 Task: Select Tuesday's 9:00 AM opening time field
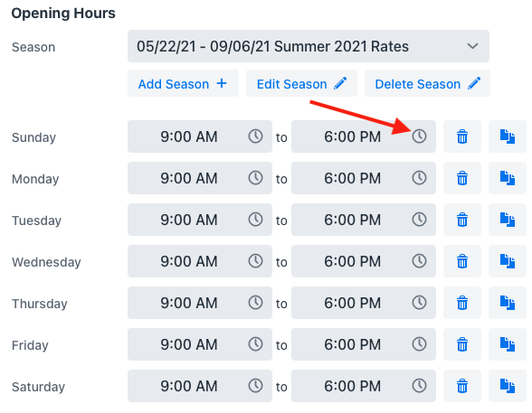tap(199, 220)
